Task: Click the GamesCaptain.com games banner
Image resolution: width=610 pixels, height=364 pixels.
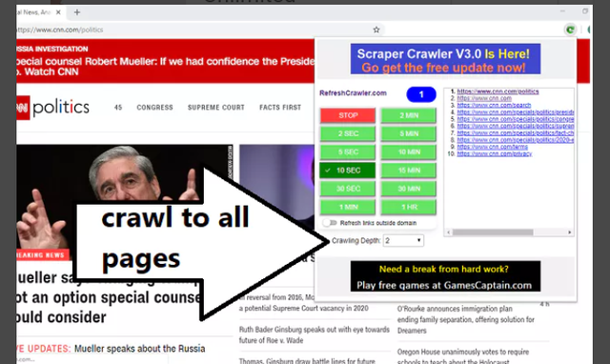Action: pos(445,276)
